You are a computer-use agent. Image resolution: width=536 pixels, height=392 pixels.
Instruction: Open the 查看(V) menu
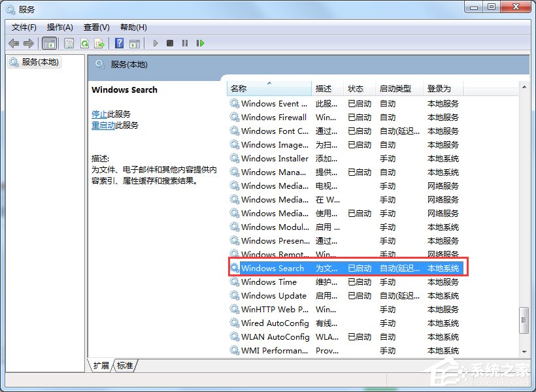coord(95,27)
